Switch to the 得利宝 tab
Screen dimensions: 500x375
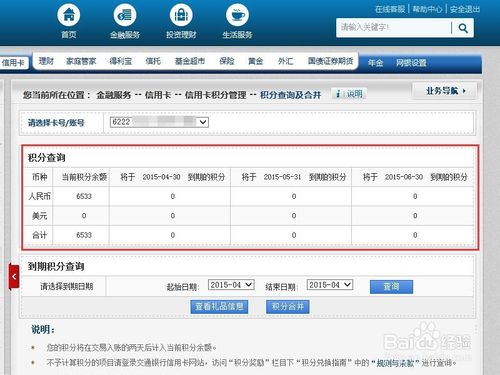pyautogui.click(x=121, y=61)
